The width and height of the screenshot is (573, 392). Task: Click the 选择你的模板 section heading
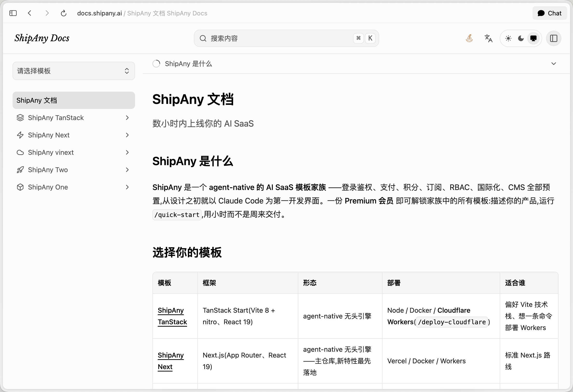click(187, 252)
